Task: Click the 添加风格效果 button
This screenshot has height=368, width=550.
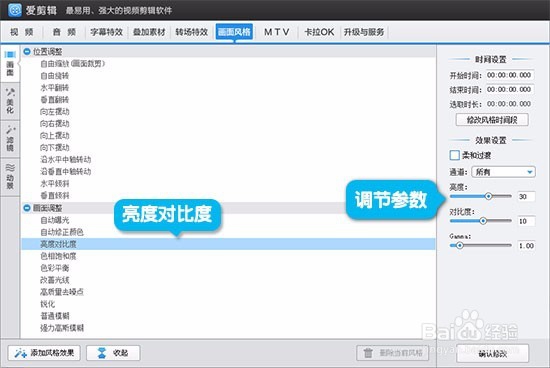Action: [44, 353]
